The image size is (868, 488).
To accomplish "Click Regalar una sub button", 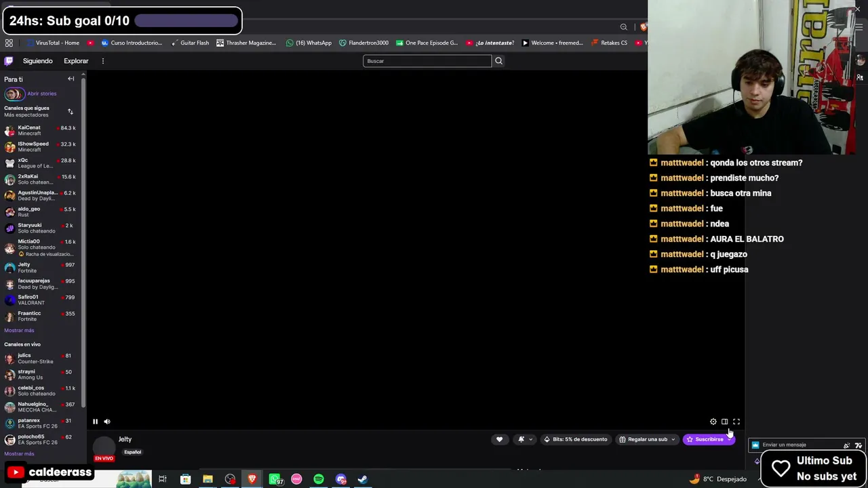I will click(x=643, y=439).
